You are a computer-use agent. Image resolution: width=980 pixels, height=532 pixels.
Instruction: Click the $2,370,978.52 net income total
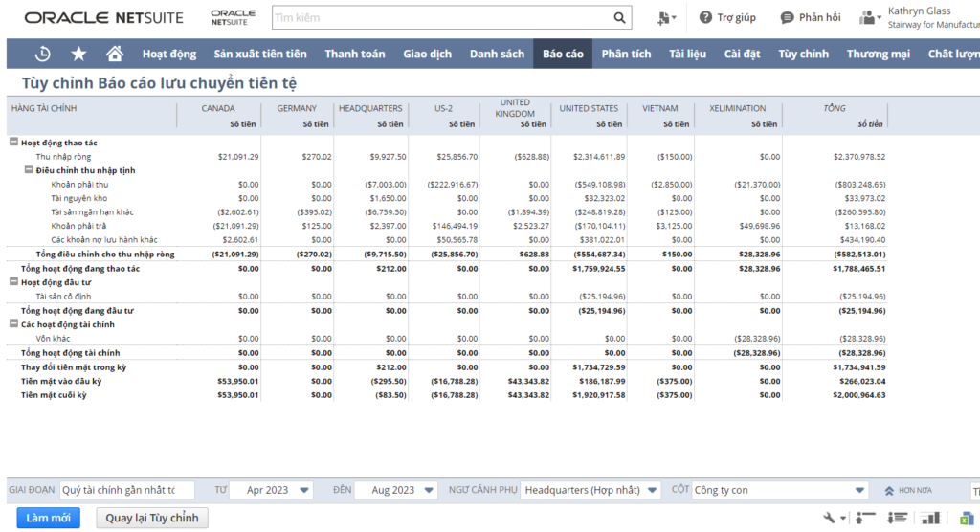click(858, 156)
